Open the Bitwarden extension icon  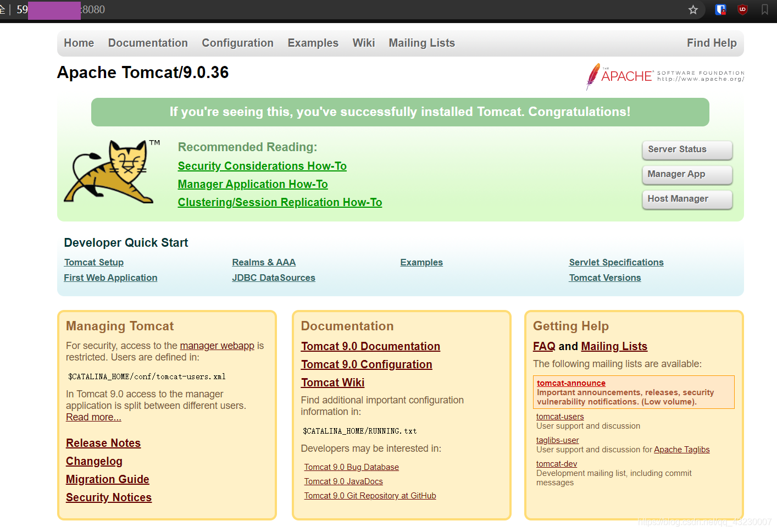720,9
